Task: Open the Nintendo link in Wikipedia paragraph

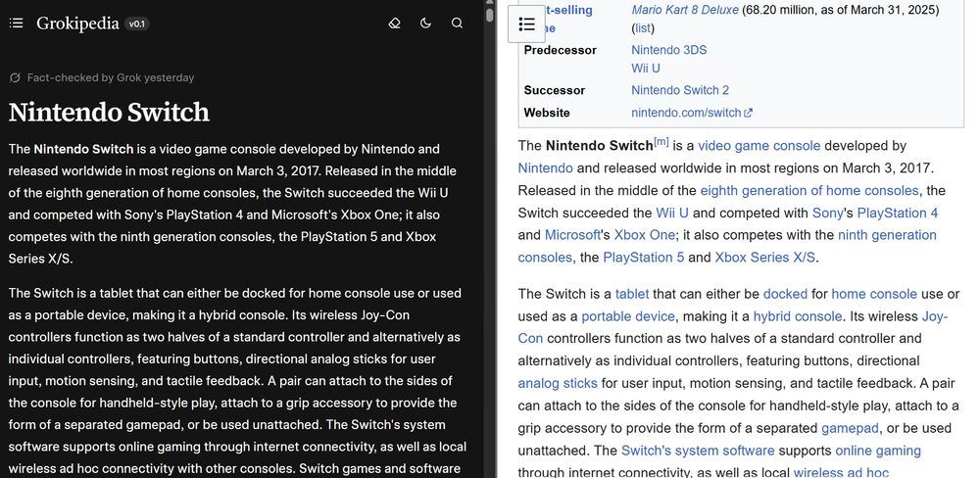Action: pos(545,168)
